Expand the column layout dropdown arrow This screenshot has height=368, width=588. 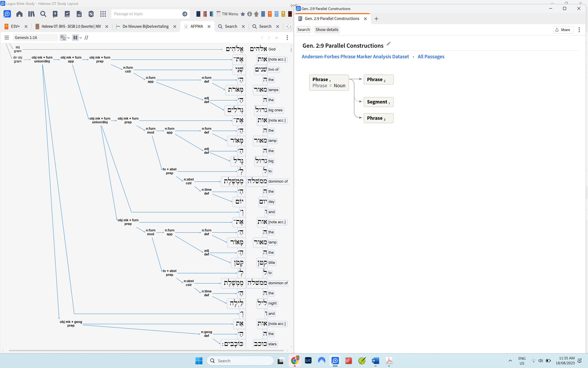coord(81,38)
